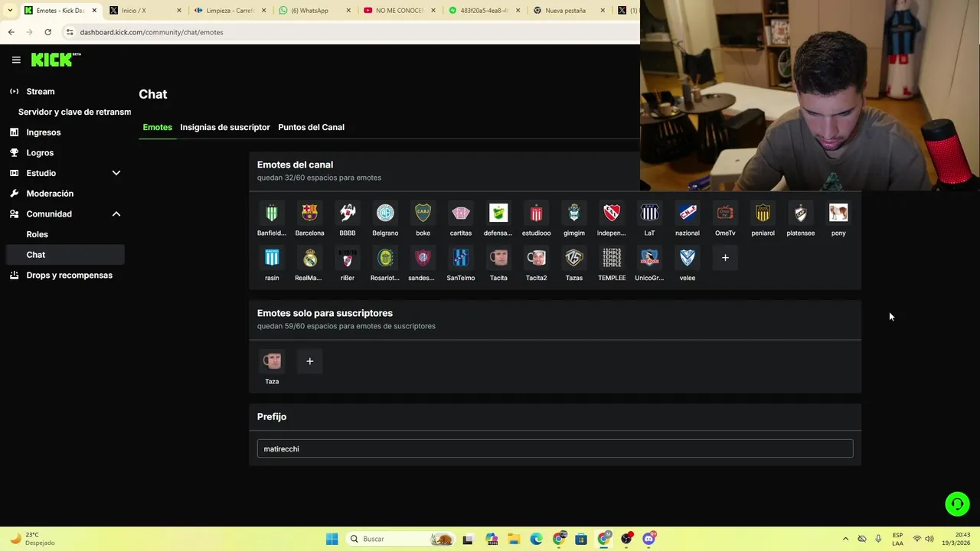Open the Tacita2 emote

[x=536, y=258]
